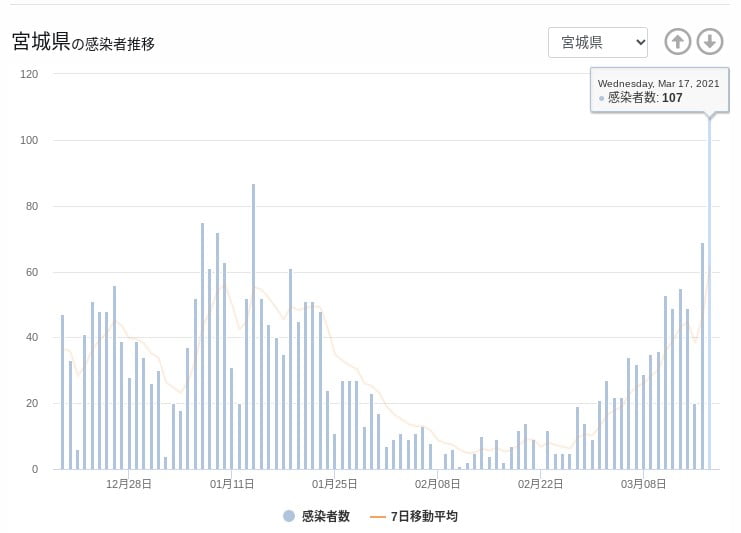This screenshot has height=533, width=741.
Task: Click the 12月28日 x-axis date label
Action: click(x=128, y=484)
